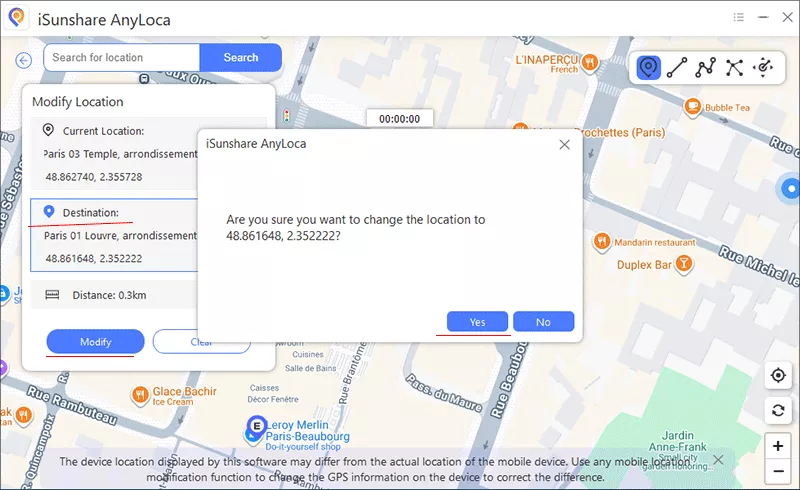Close the confirmation dialog with X
This screenshot has width=800, height=490.
[564, 144]
